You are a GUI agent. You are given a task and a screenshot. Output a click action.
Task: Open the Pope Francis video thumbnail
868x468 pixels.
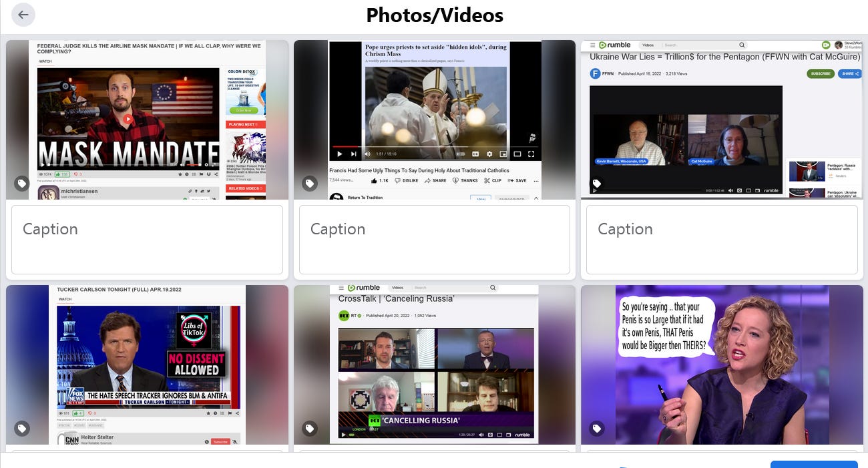click(x=434, y=120)
